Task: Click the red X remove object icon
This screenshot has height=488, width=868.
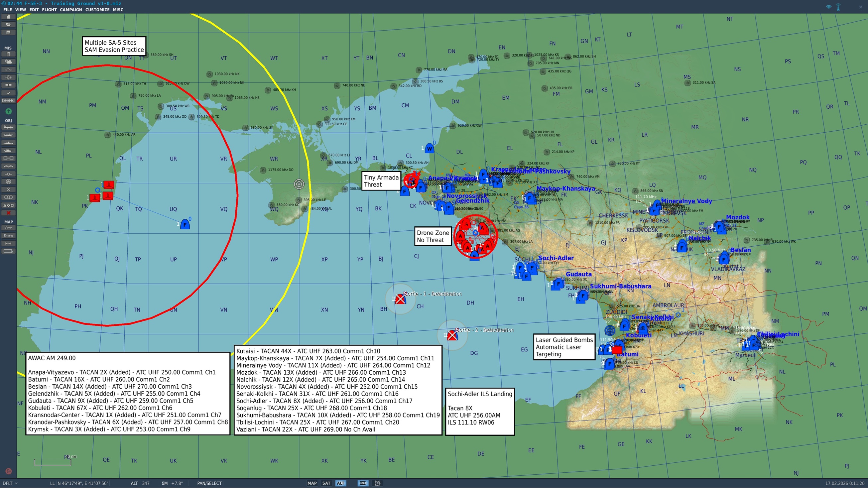Action: pyautogui.click(x=8, y=213)
